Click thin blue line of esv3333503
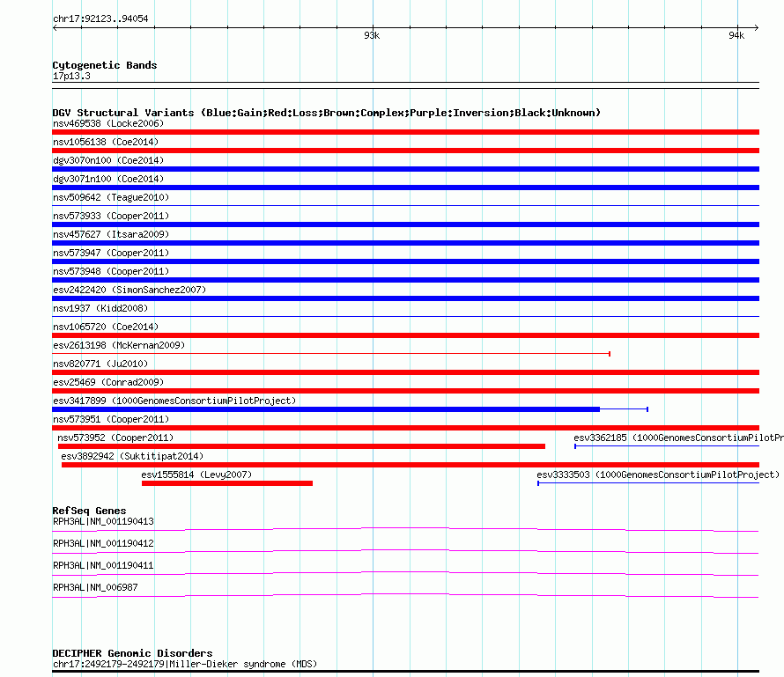Screen dimensions: 784x677 tap(648, 483)
